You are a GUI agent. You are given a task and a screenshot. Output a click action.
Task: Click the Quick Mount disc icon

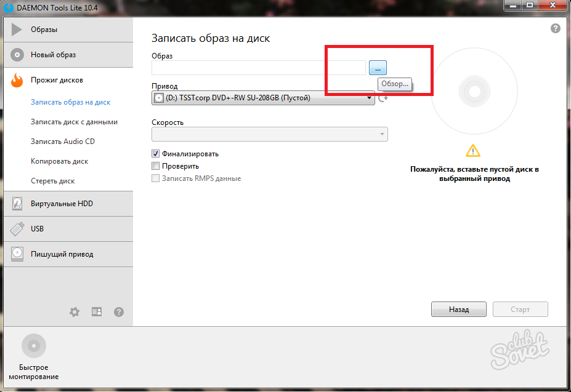pos(34,346)
